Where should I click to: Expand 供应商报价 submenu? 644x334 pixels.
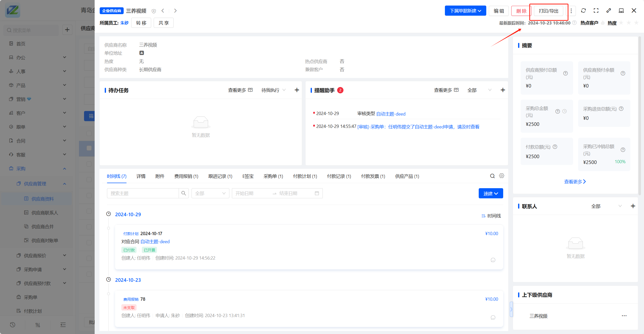[x=37, y=256]
